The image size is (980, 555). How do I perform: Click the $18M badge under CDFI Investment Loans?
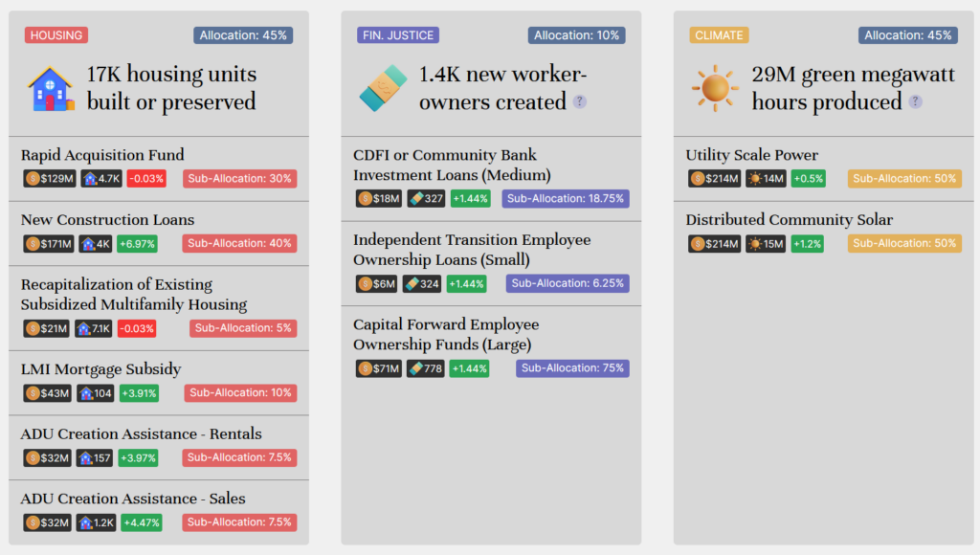[x=379, y=199]
